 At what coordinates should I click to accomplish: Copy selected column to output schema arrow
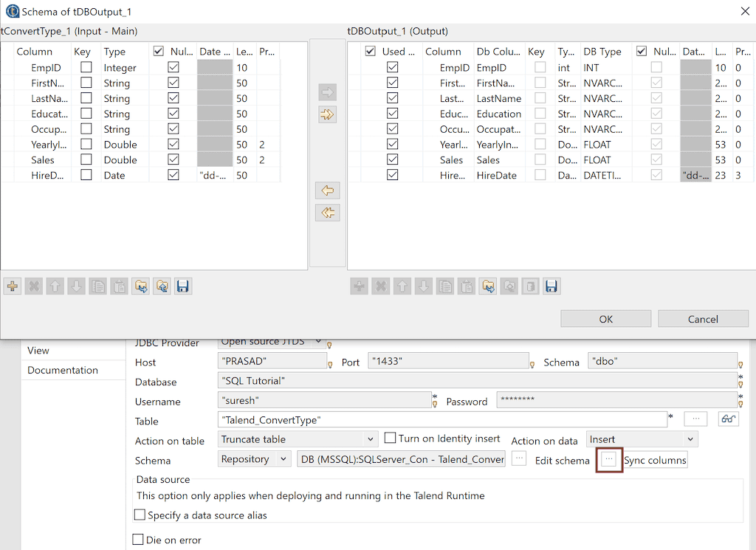pos(327,92)
